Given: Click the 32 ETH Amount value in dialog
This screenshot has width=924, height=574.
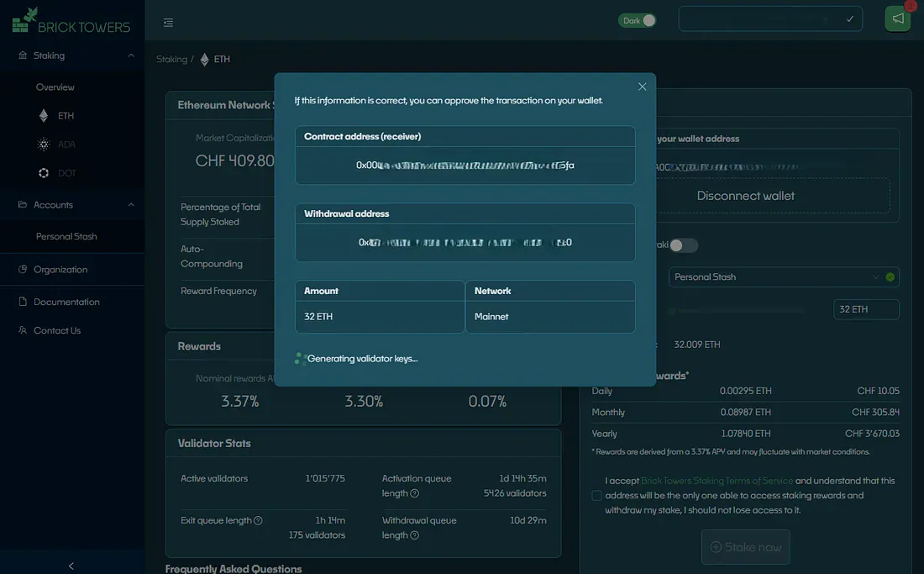Looking at the screenshot, I should 318,317.
